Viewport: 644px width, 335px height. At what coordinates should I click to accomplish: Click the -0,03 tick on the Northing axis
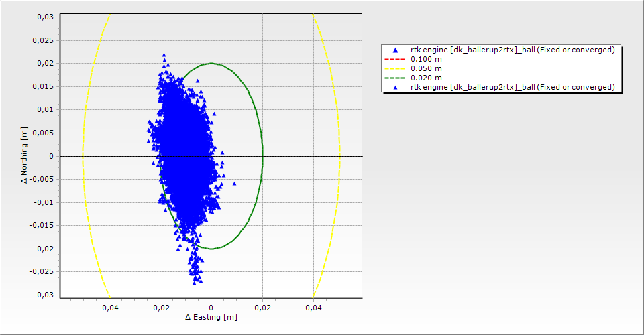44,295
